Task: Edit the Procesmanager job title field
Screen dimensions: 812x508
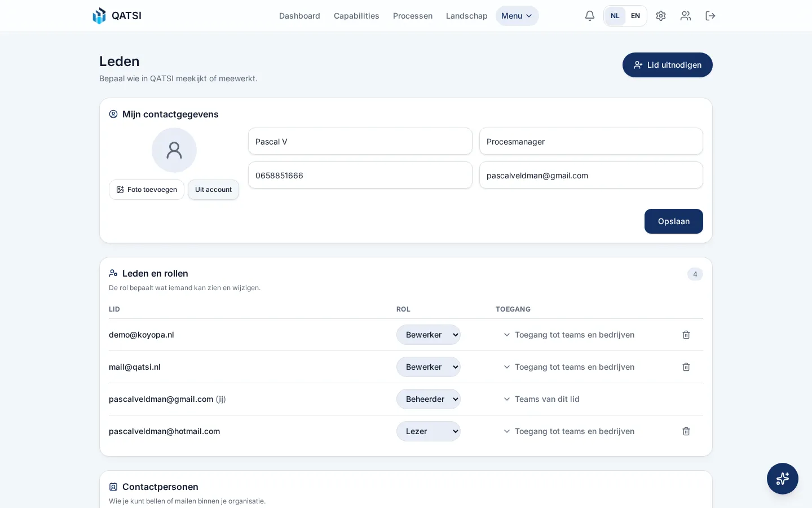Action: [x=591, y=141]
